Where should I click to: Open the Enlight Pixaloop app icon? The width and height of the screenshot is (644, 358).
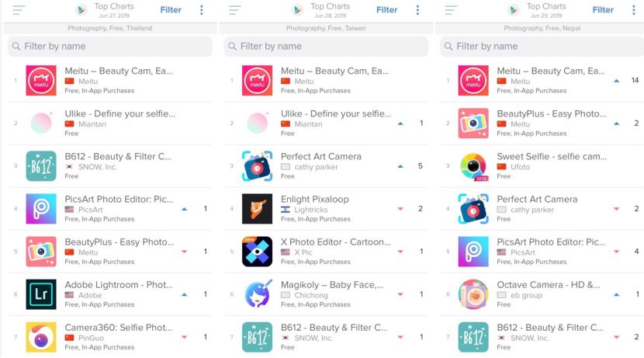click(257, 209)
